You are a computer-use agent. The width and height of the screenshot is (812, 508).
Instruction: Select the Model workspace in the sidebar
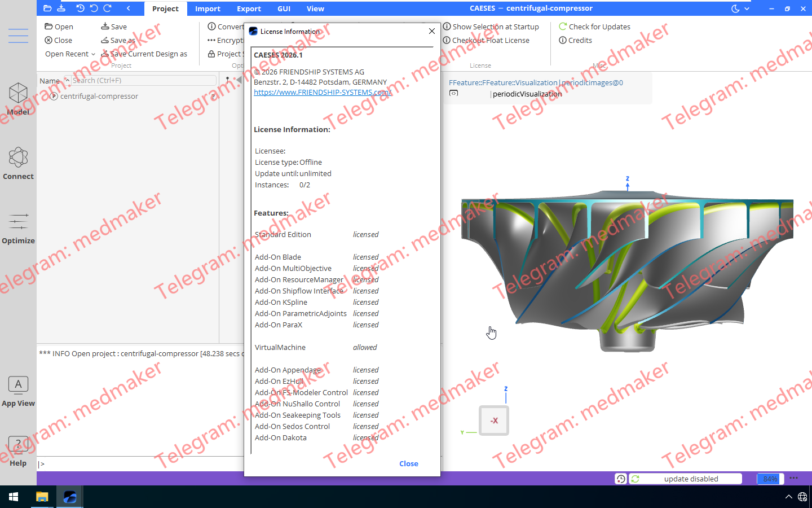coord(18,99)
